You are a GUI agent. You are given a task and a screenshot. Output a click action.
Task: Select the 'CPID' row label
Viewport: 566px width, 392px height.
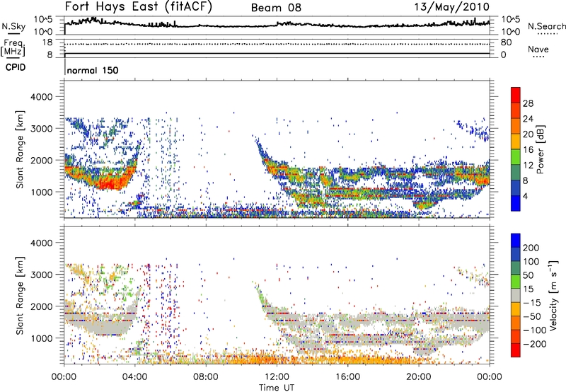point(16,67)
